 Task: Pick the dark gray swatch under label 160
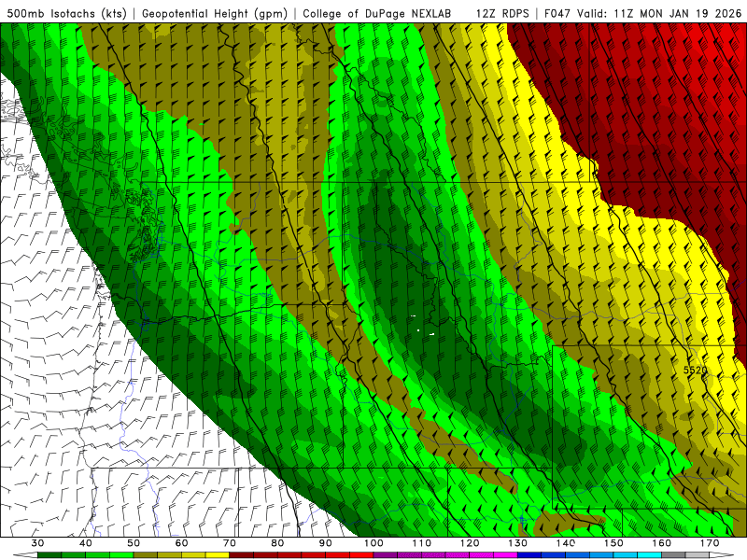click(x=673, y=555)
